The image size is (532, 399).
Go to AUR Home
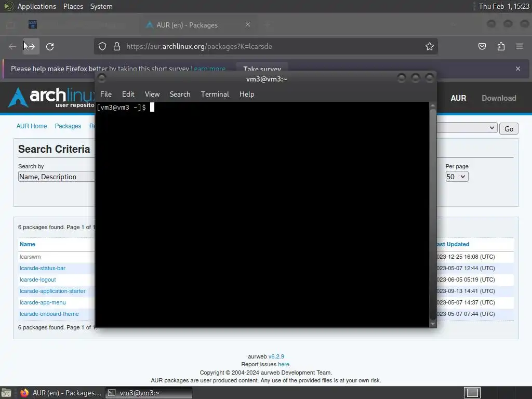32,126
